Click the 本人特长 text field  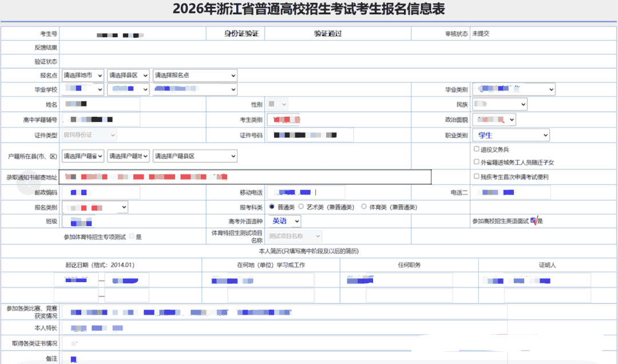coord(283,329)
